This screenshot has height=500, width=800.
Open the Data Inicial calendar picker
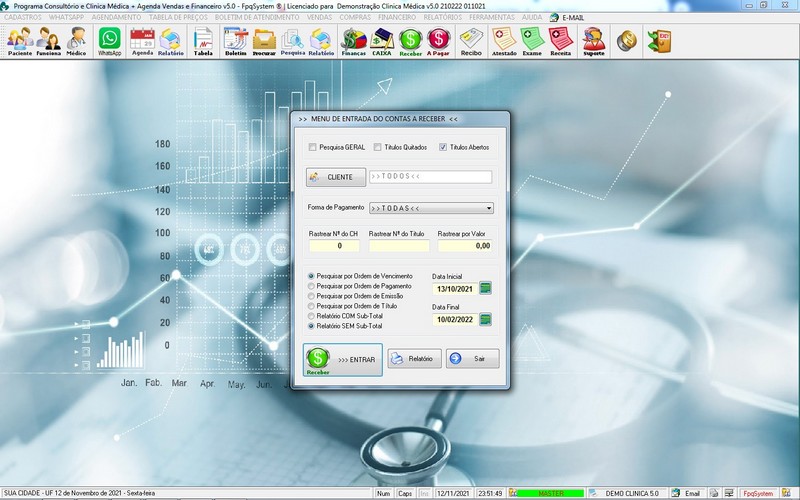(x=486, y=288)
